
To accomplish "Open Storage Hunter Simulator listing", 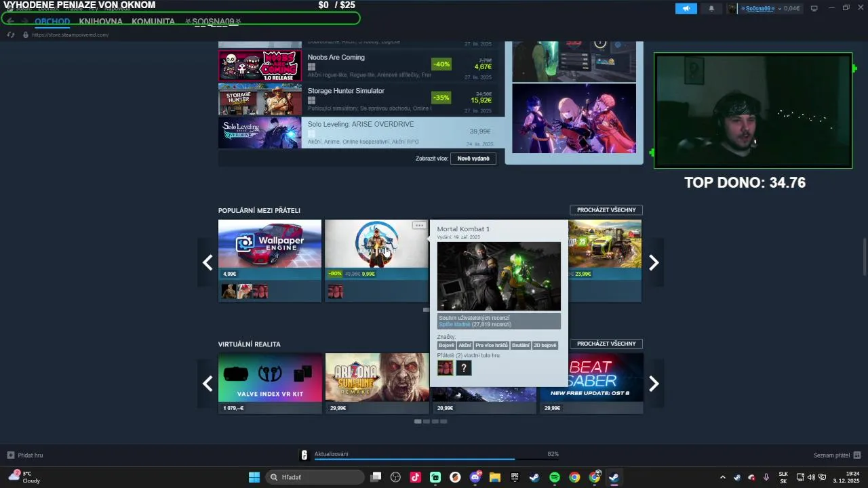I will coord(361,99).
